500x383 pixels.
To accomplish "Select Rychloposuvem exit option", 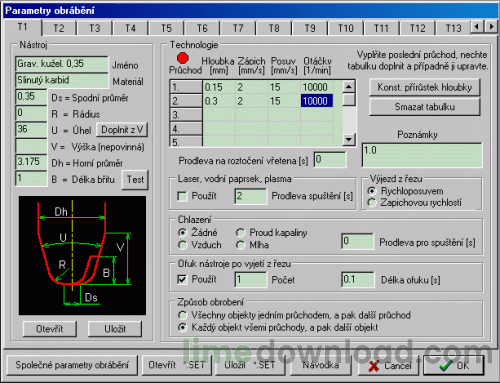I will [372, 191].
